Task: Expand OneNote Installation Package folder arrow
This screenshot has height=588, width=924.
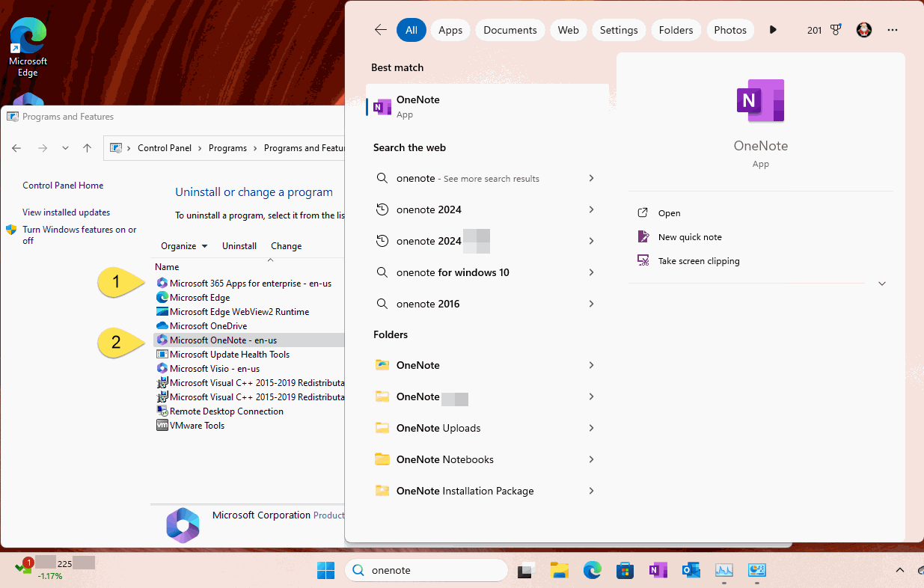Action: pyautogui.click(x=591, y=491)
